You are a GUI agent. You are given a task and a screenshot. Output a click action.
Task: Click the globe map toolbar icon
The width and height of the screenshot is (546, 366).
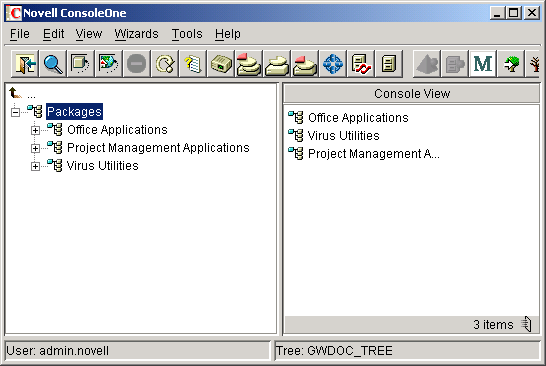(109, 64)
